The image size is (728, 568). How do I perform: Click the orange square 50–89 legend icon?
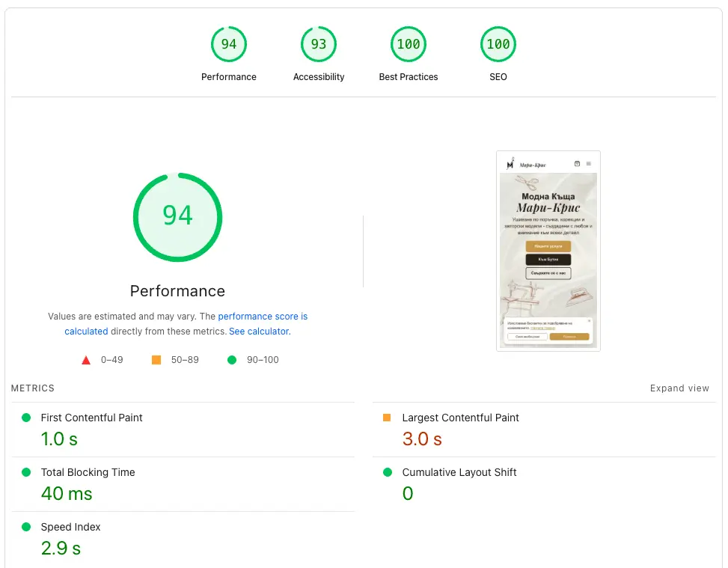[x=156, y=360]
